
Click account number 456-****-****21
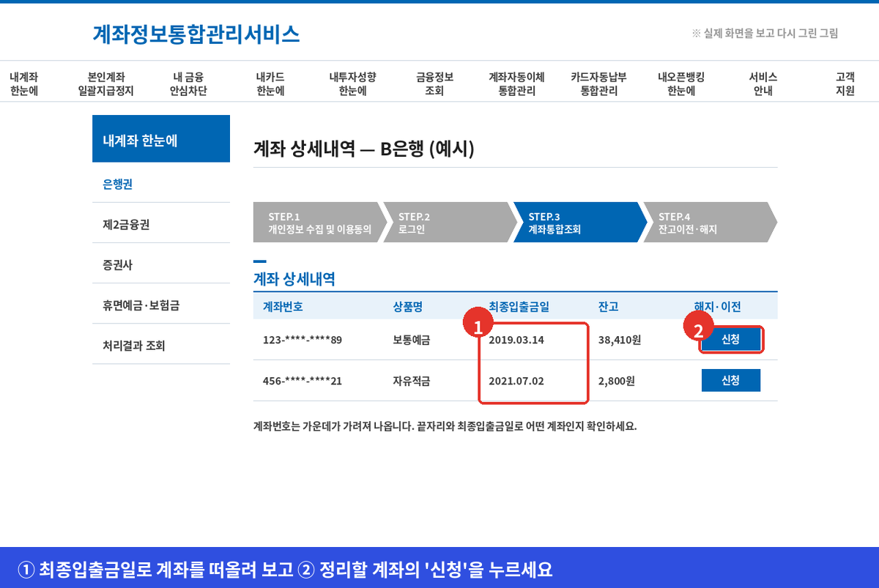(x=303, y=382)
